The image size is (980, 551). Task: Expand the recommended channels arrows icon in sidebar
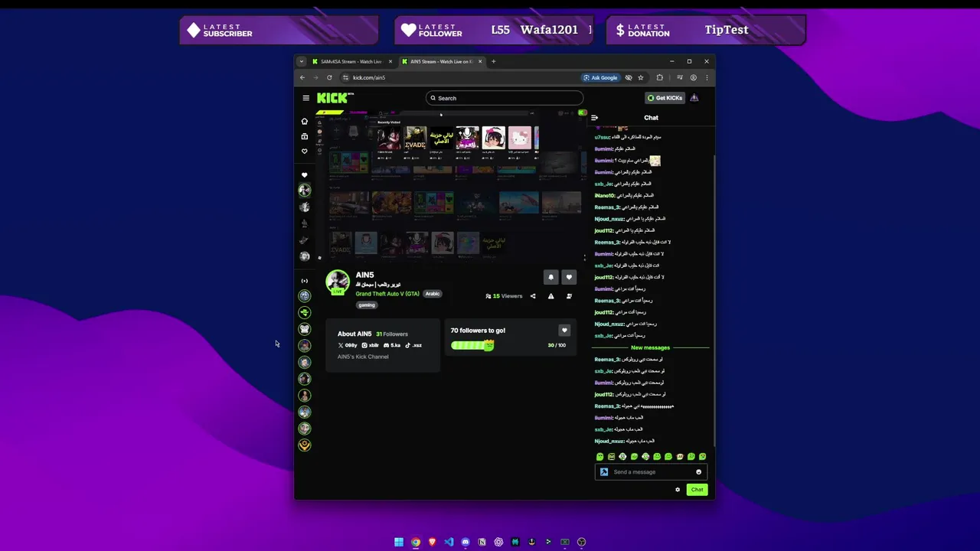click(x=305, y=281)
